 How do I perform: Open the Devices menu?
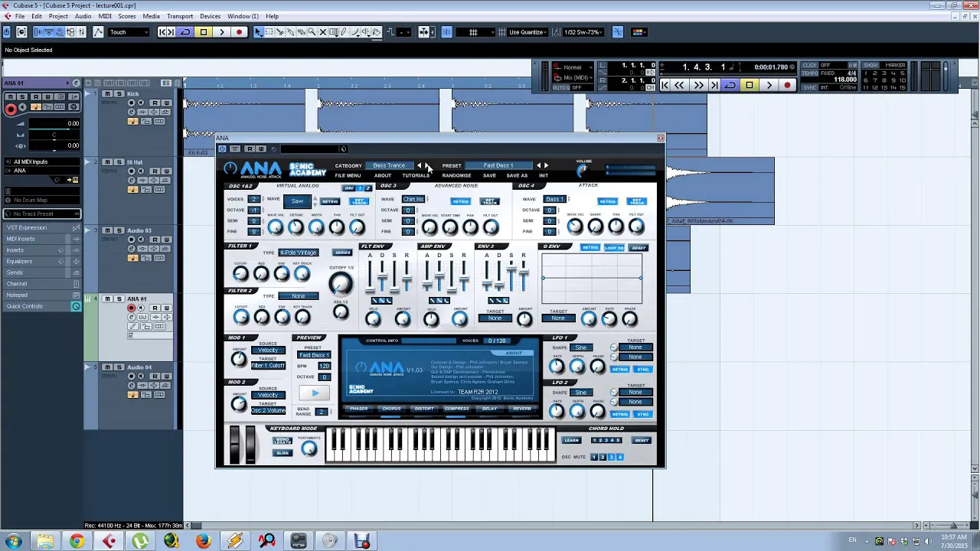210,16
